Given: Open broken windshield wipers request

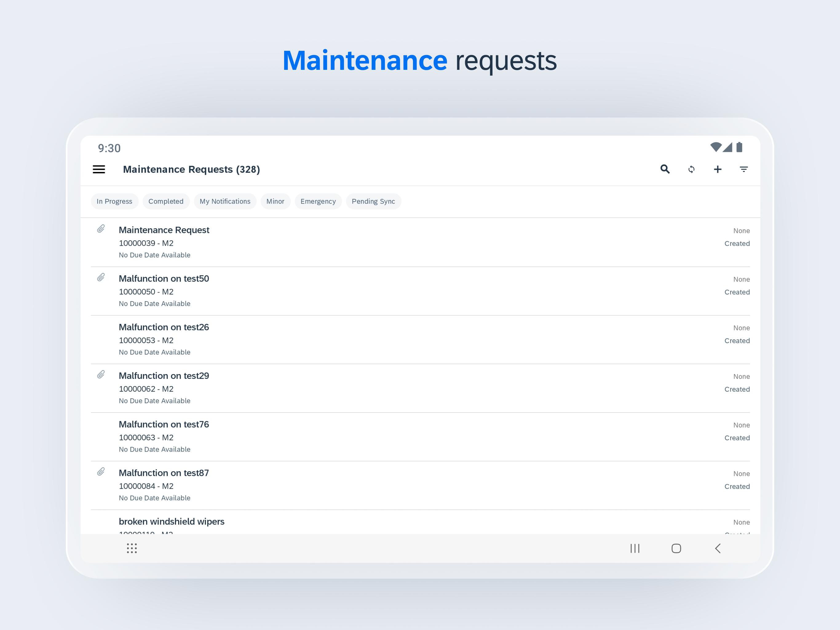Looking at the screenshot, I should tap(171, 522).
